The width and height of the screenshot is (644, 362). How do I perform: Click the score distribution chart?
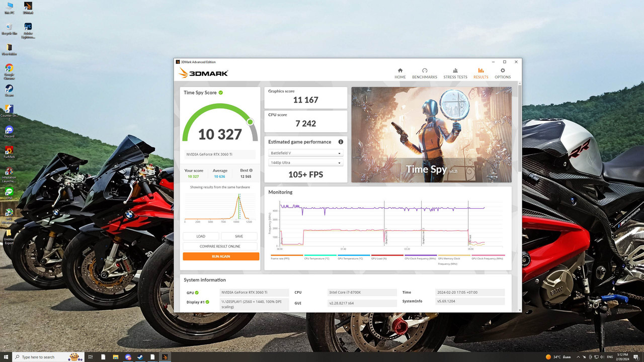tap(220, 209)
